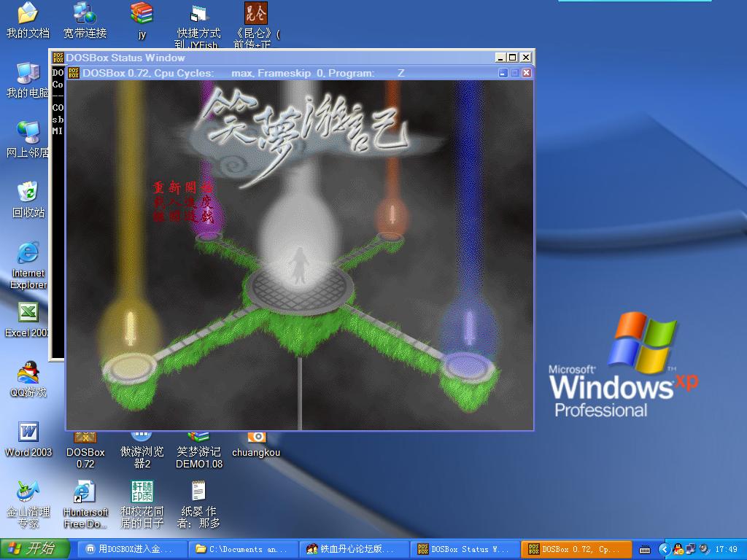Open the 和校花同居的日子 desktop file
Image resolution: width=747 pixels, height=560 pixels.
coord(142,492)
